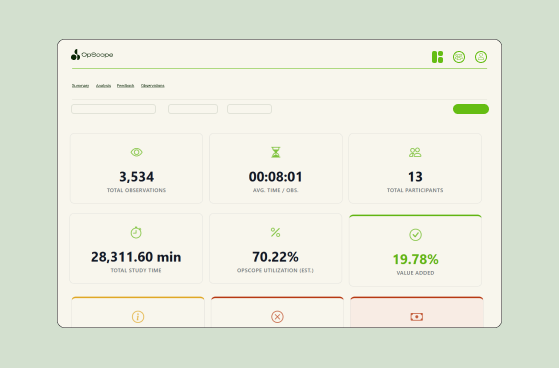The width and height of the screenshot is (559, 368).
Task: Switch to the Summary tab
Action: coord(80,86)
